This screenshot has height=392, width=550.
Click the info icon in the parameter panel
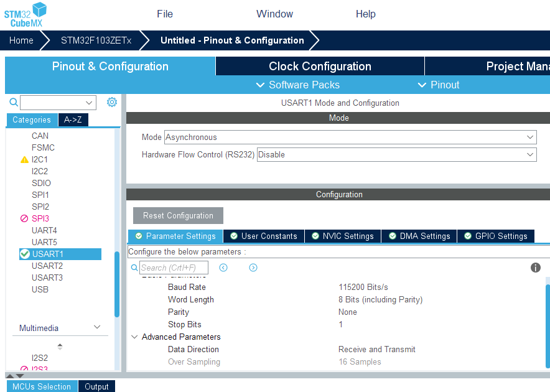535,268
